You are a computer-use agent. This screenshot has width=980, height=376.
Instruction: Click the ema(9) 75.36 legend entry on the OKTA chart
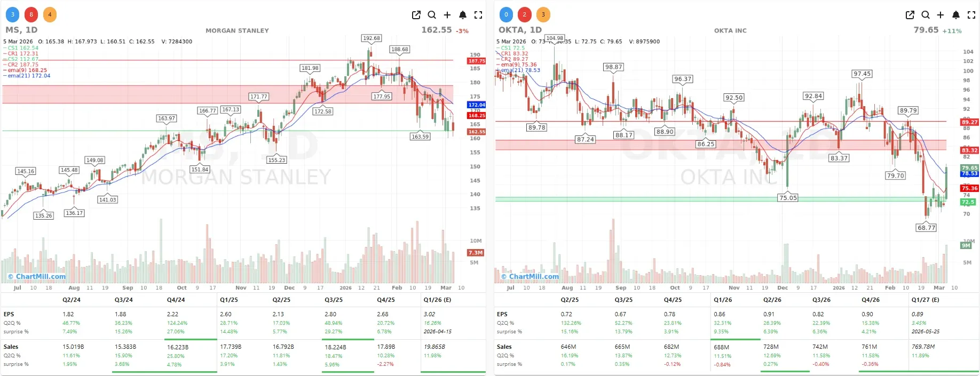click(517, 65)
